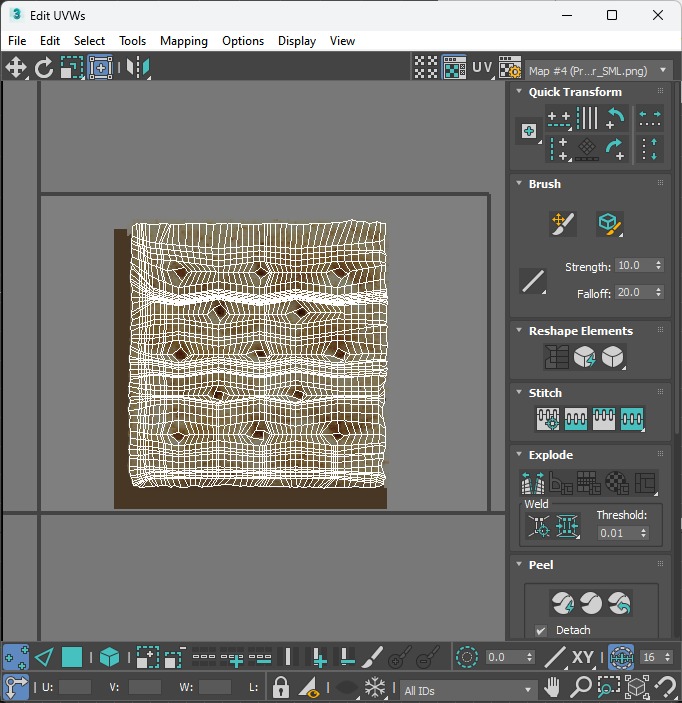Open the All IDs material dropdown
The height and width of the screenshot is (703, 682).
[x=467, y=690]
